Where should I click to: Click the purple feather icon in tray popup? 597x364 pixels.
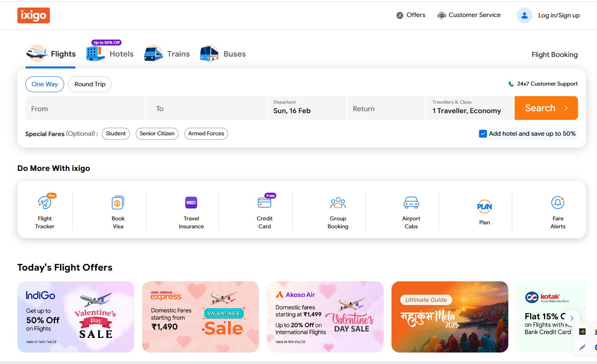(x=582, y=347)
